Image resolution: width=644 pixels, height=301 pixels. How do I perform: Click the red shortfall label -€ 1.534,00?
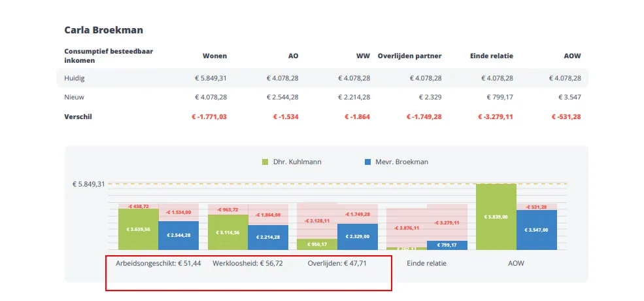[x=178, y=212]
